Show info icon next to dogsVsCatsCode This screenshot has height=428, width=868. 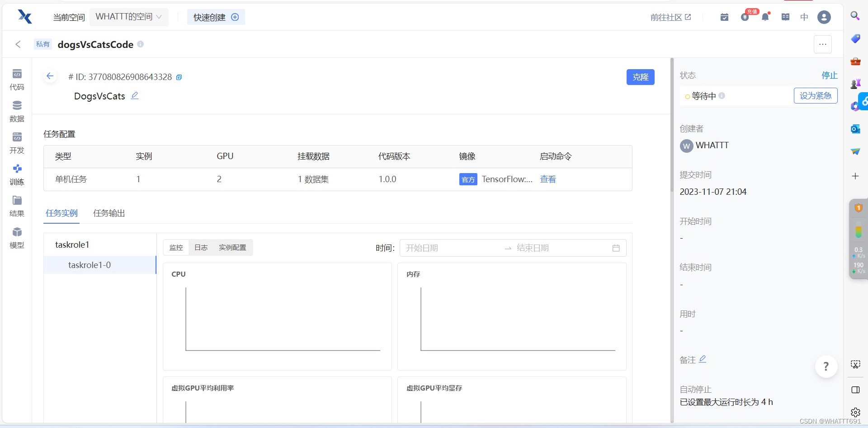tap(141, 44)
